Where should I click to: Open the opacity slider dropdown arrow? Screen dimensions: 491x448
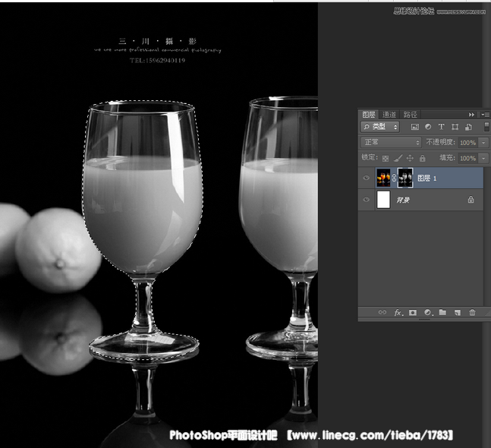click(x=483, y=143)
